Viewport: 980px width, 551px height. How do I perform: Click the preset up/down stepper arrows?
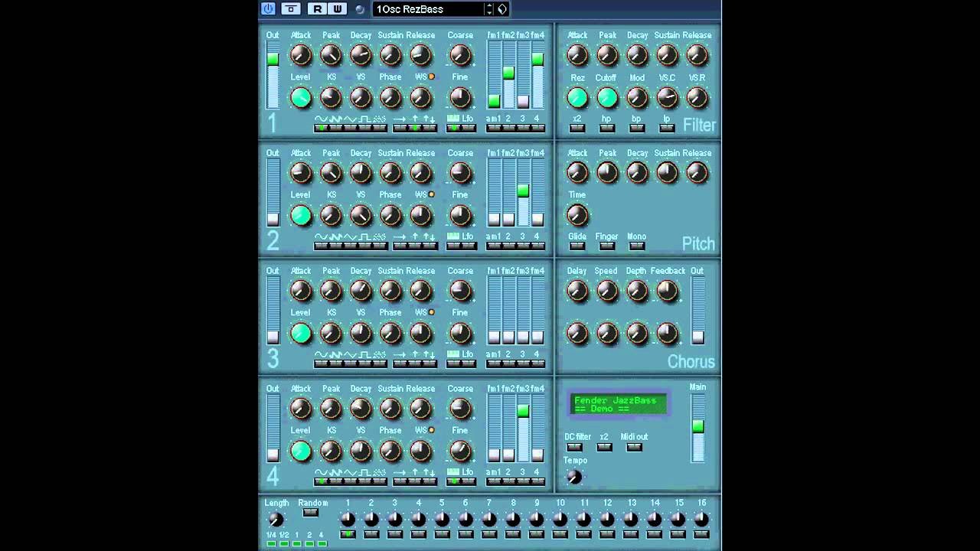pos(489,9)
